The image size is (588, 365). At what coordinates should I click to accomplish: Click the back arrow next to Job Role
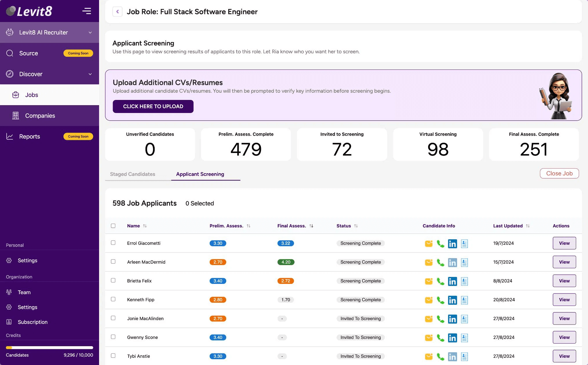point(117,12)
